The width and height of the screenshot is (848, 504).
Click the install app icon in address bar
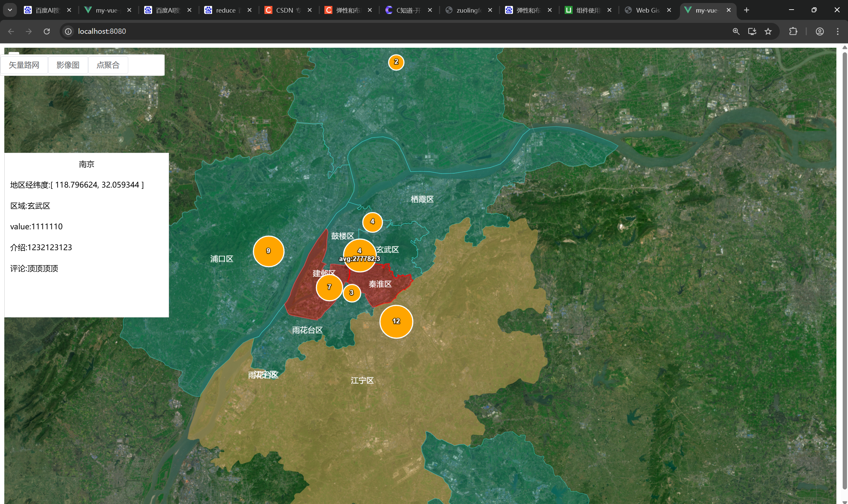(752, 31)
